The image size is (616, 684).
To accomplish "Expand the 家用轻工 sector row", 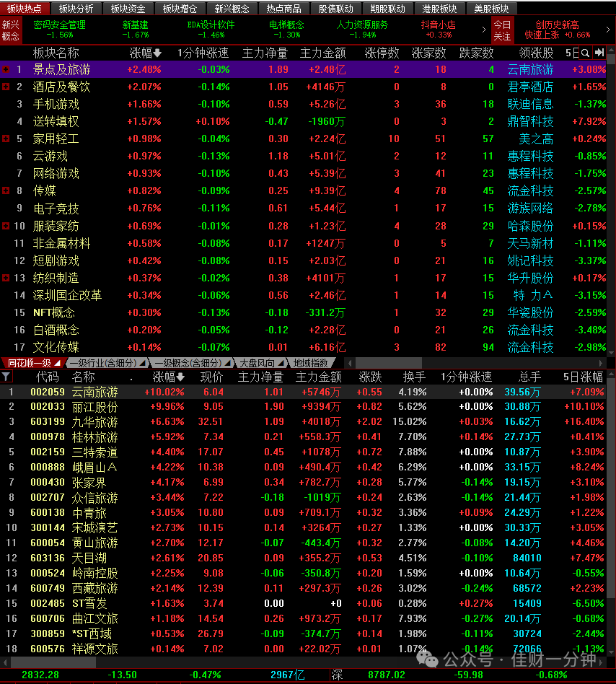I will (6, 139).
